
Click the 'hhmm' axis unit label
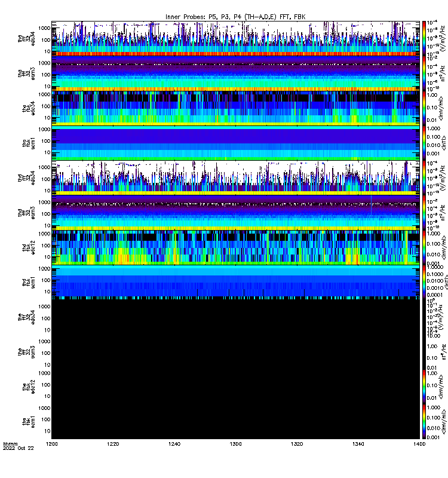(x=10, y=444)
